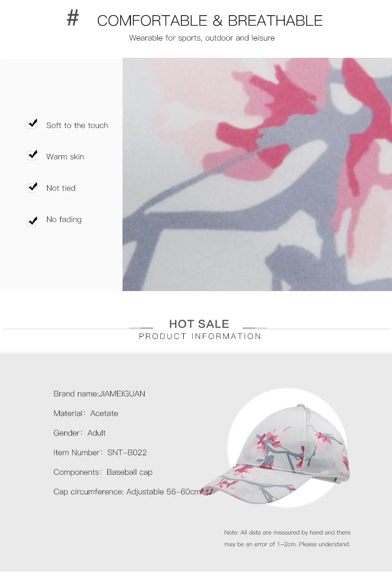Click the Components: Baseball cap line
This screenshot has width=392, height=587.
click(x=103, y=472)
